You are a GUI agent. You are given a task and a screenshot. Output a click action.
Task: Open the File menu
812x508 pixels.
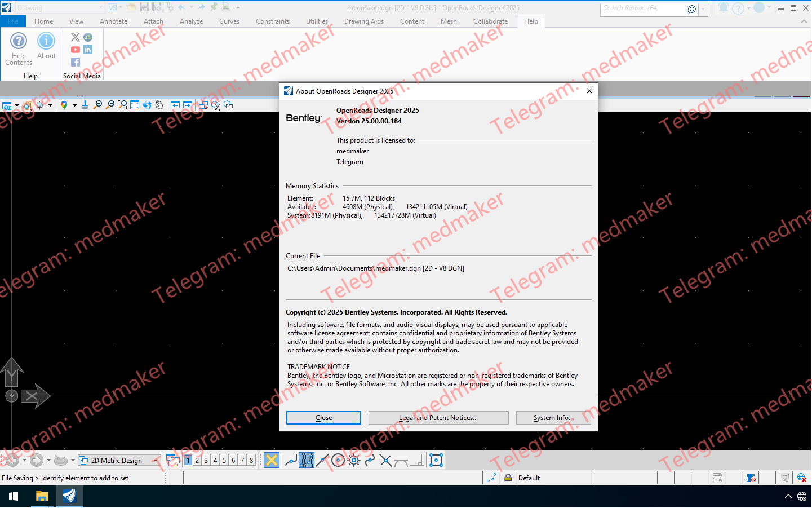coord(13,21)
